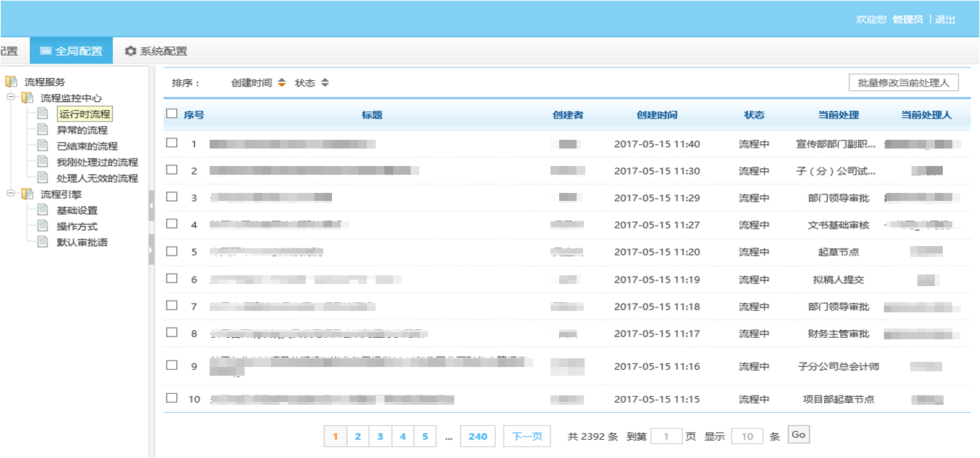Click page icon next to 默认审批语

click(x=43, y=242)
